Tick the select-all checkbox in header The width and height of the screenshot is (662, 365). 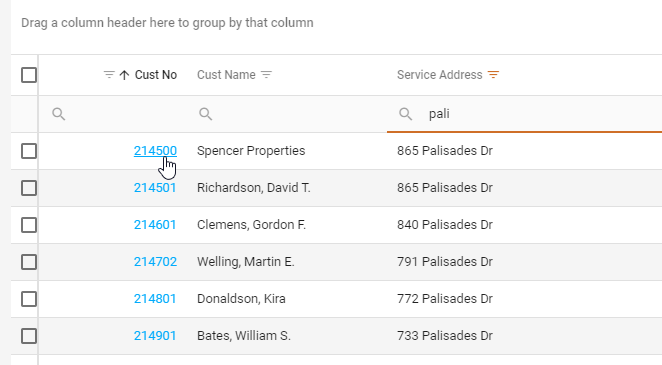(x=29, y=75)
